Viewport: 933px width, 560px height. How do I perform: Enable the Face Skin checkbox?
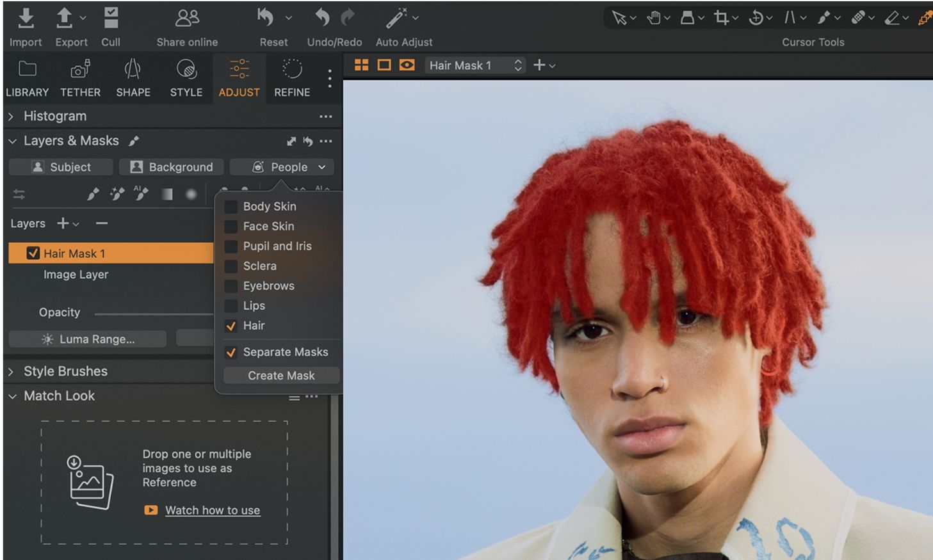(x=231, y=227)
